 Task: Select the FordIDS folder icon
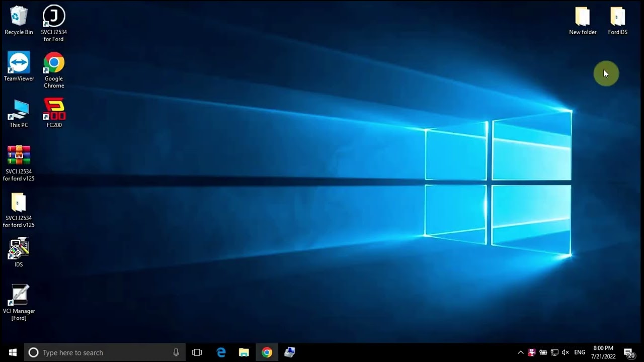[x=618, y=21]
